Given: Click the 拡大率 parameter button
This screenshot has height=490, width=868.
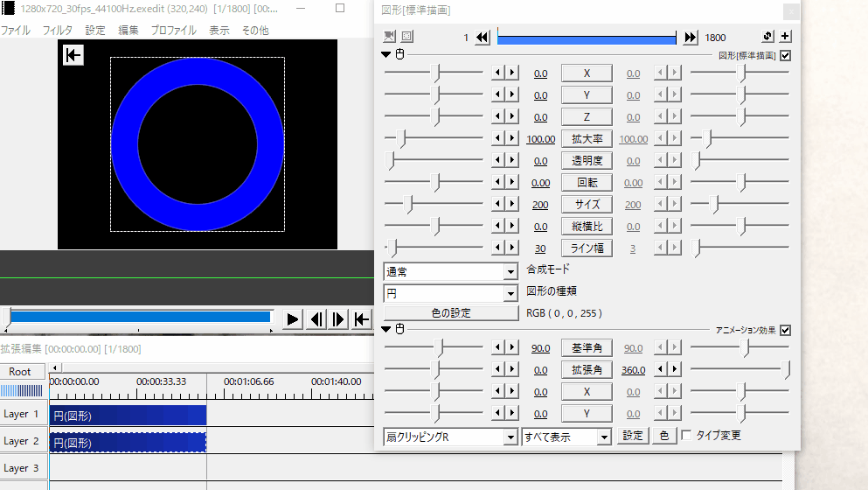Looking at the screenshot, I should tap(587, 139).
